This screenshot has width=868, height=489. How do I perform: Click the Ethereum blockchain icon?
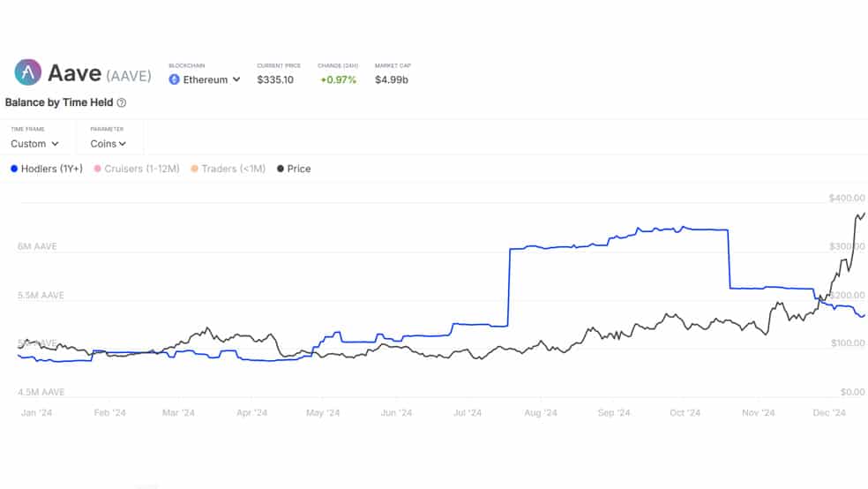[174, 79]
